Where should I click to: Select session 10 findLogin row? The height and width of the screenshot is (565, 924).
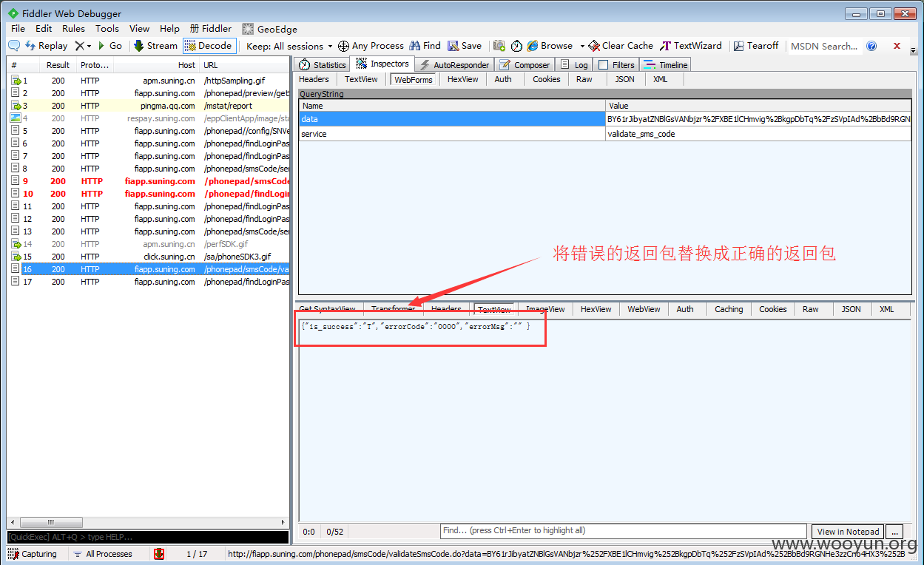(149, 194)
